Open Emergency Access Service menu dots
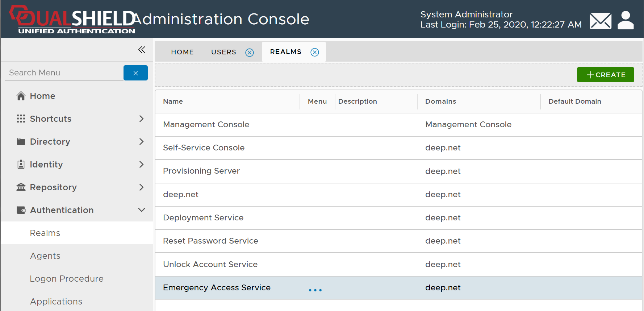644x311 pixels. click(x=315, y=290)
